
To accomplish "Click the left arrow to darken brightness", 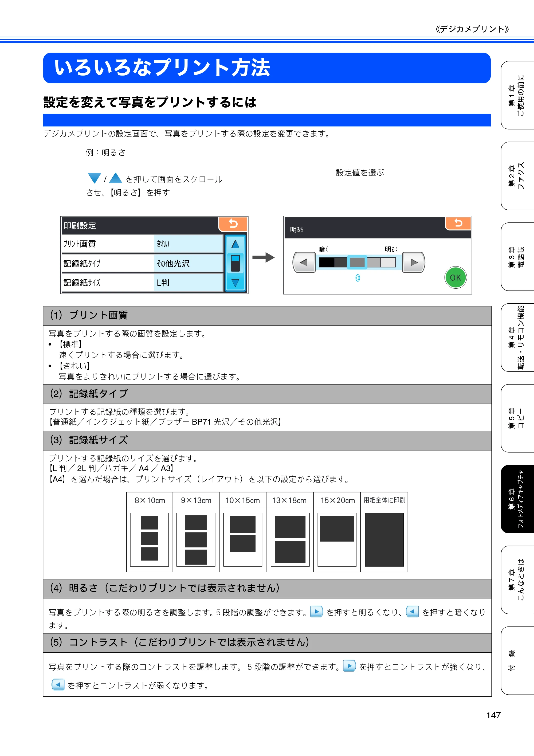I will pyautogui.click(x=304, y=262).
